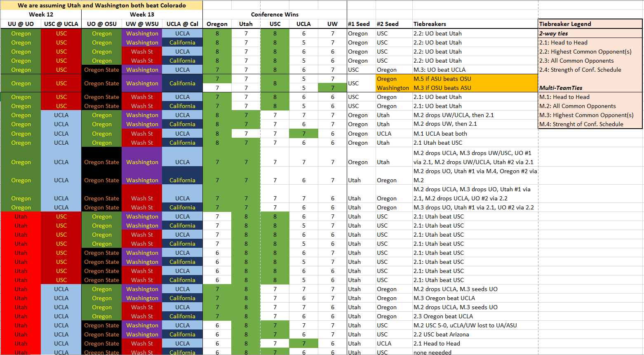Click the 'UW @ WSU' column header
Image resolution: width=644 pixels, height=355 pixels.
[142, 24]
